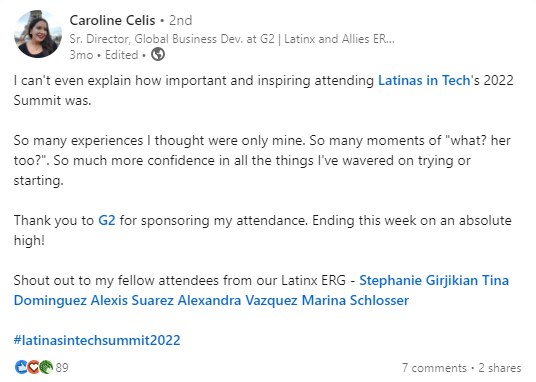The image size is (536, 382).
Task: Open the G2 company mention link
Action: coord(107,221)
